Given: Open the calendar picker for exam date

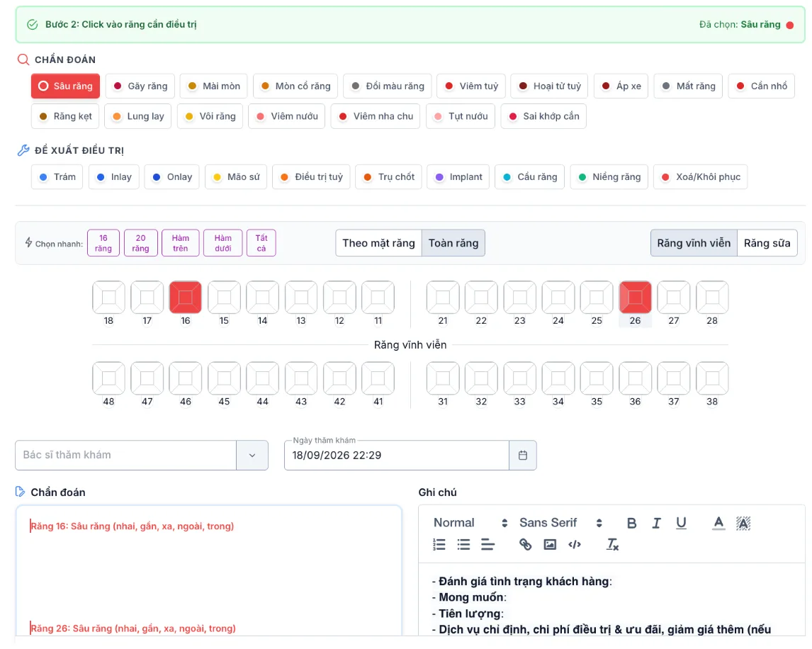Looking at the screenshot, I should pos(522,456).
